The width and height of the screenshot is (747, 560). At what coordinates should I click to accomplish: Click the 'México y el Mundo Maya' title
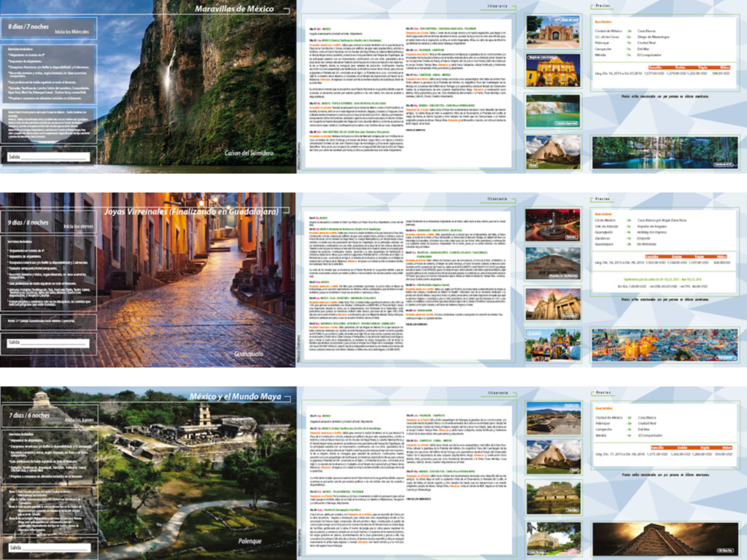click(x=236, y=396)
